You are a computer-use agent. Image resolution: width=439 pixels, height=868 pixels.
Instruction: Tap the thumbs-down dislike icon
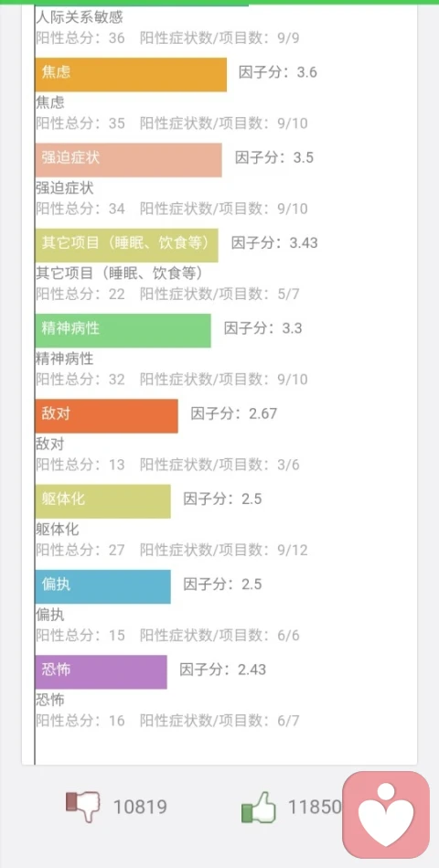point(83,807)
